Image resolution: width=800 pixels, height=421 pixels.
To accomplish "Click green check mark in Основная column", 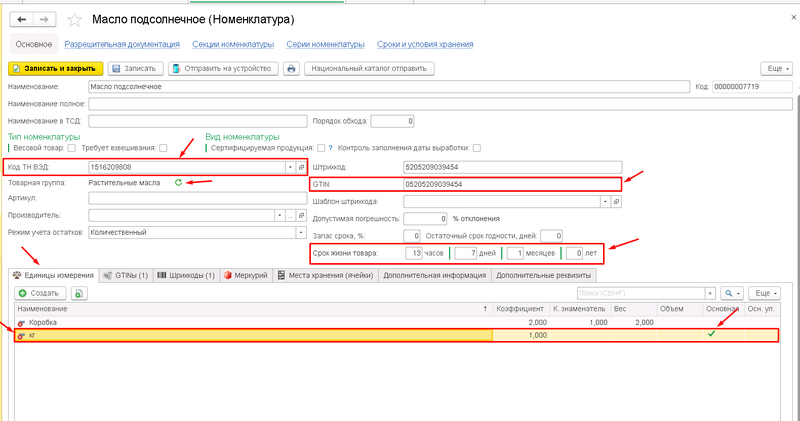I will point(711,334).
